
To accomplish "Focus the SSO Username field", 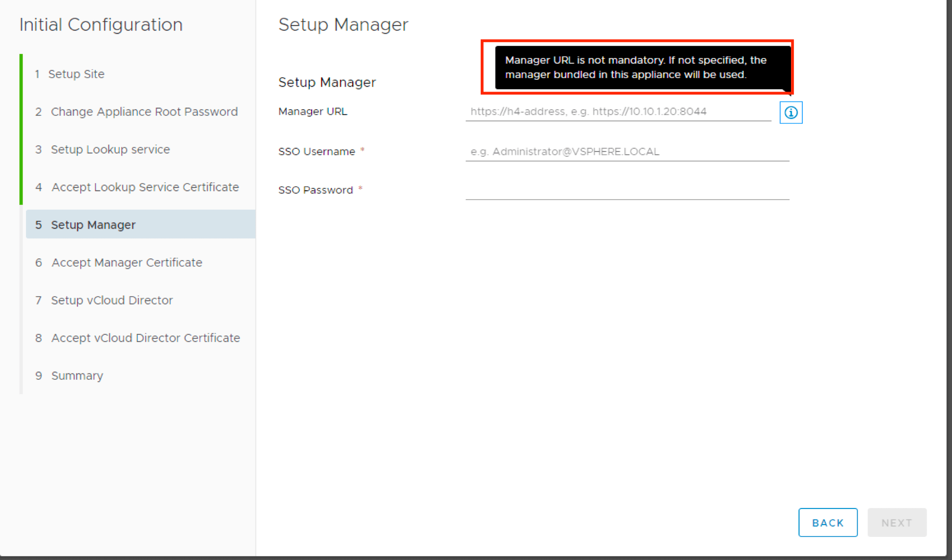I will pos(627,152).
